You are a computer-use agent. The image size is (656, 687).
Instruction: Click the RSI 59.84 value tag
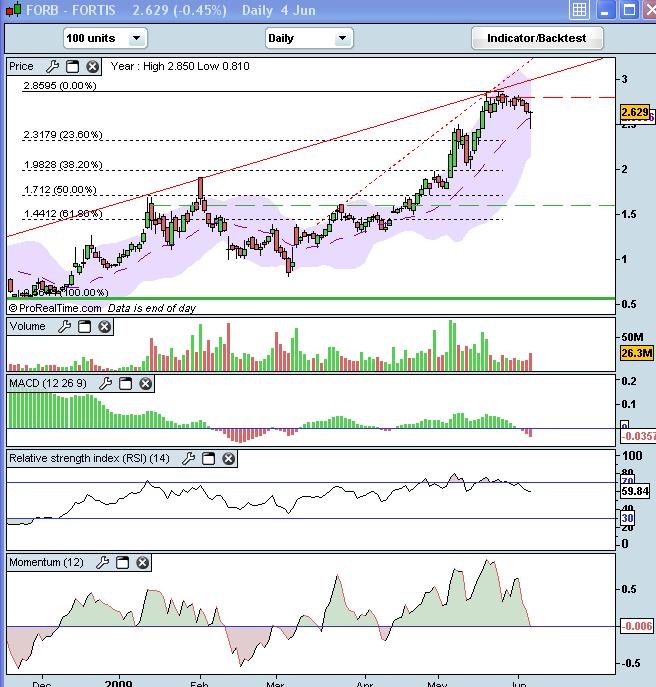[x=635, y=491]
